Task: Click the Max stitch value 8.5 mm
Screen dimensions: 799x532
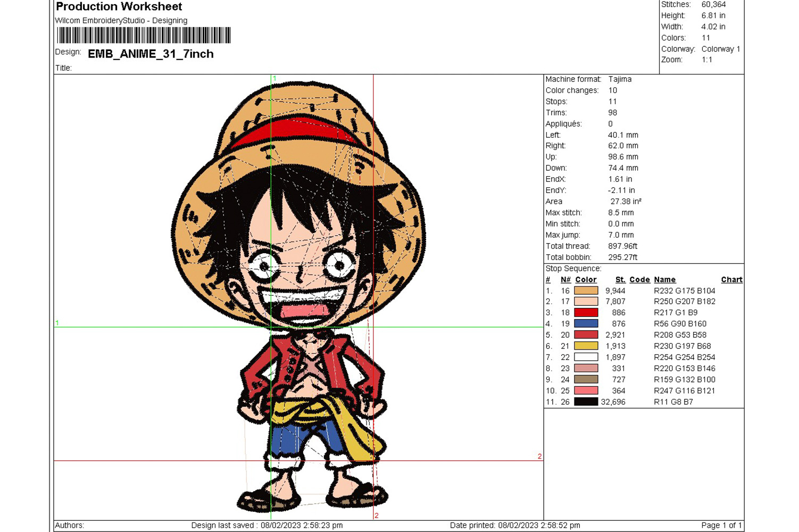Action: point(621,213)
